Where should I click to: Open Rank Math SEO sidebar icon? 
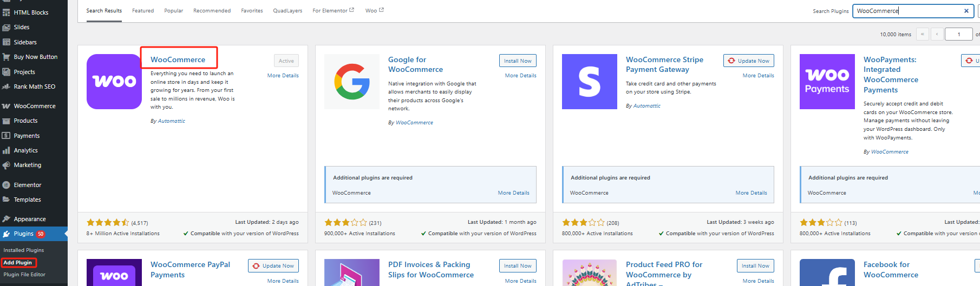click(6, 87)
